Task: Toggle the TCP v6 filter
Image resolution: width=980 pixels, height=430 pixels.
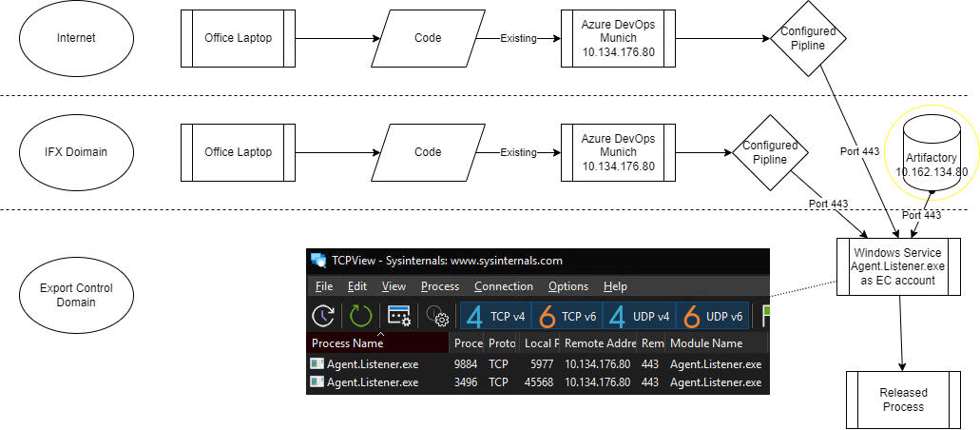Action: (x=567, y=316)
